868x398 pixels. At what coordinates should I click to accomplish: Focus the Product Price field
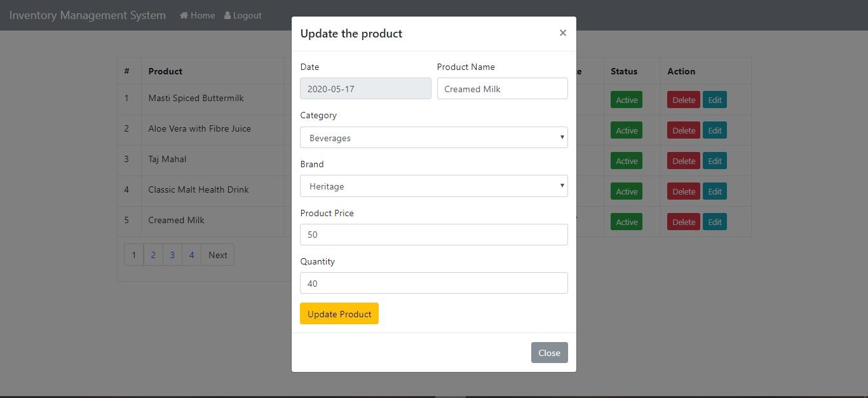pos(434,235)
